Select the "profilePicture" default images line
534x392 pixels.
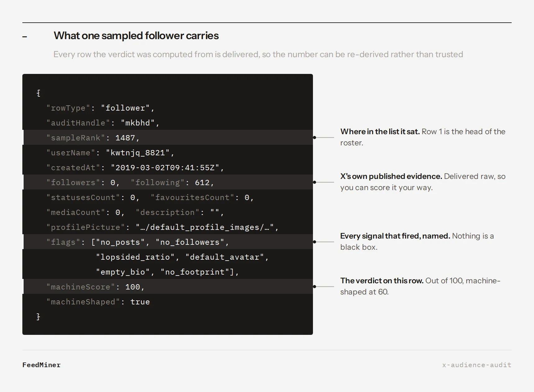162,227
